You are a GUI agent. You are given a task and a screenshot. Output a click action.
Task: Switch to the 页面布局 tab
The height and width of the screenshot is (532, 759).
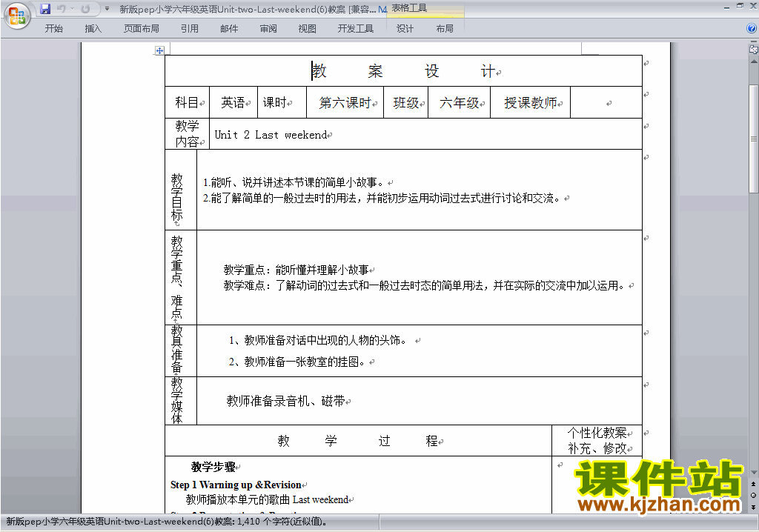[142, 29]
